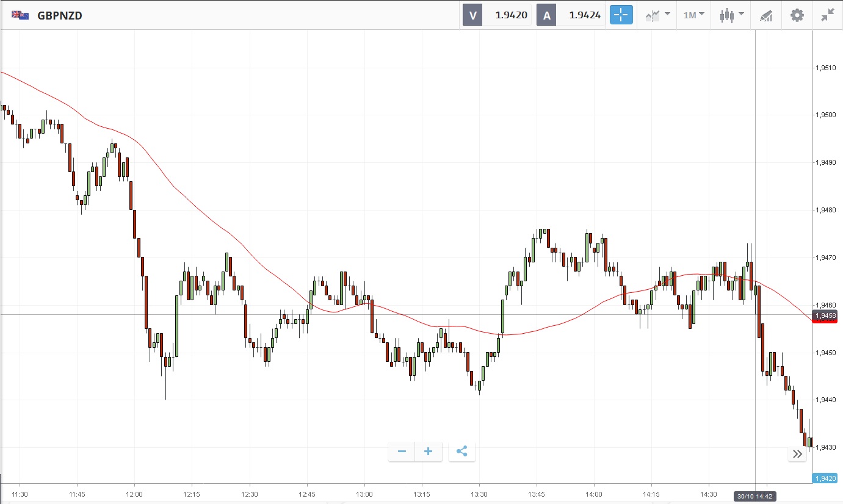The image size is (843, 504).
Task: Click the blue 1,9420 current price tag
Action: [825, 478]
